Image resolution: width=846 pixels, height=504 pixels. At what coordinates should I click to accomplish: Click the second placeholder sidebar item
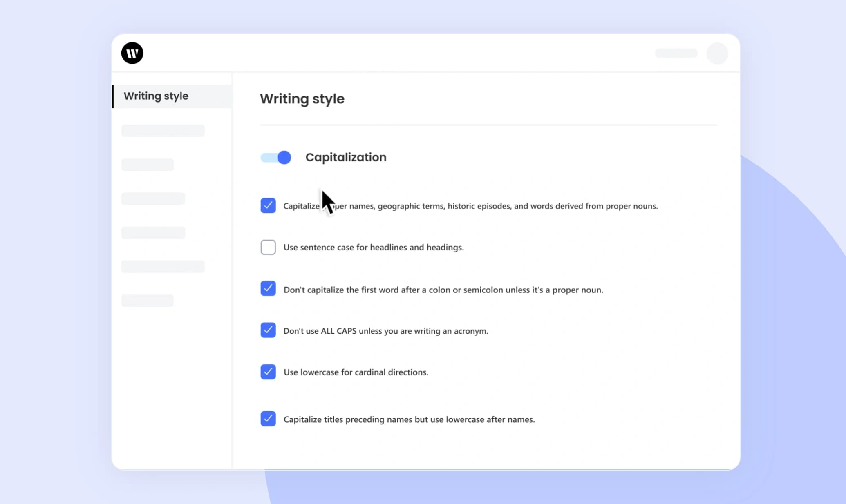pos(148,165)
